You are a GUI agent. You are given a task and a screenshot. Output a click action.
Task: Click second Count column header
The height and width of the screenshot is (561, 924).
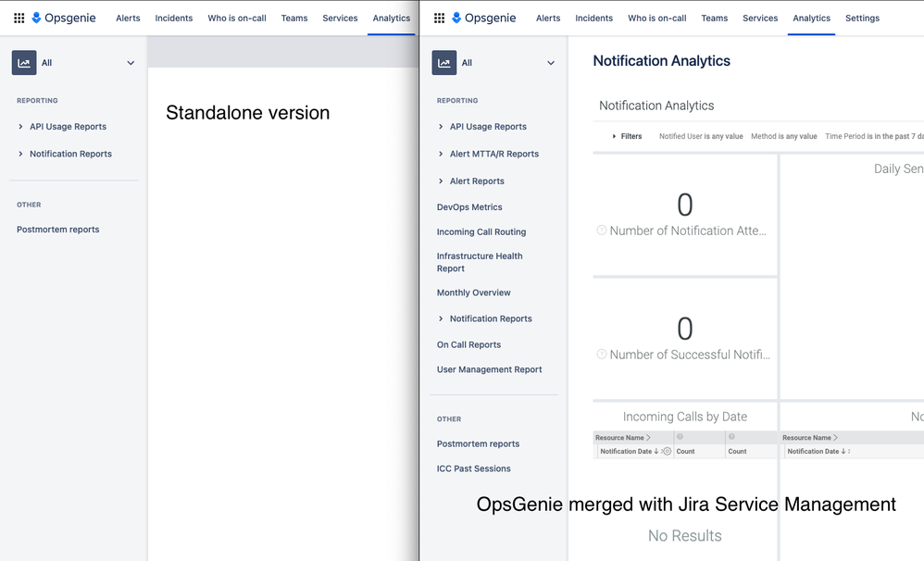coord(737,452)
